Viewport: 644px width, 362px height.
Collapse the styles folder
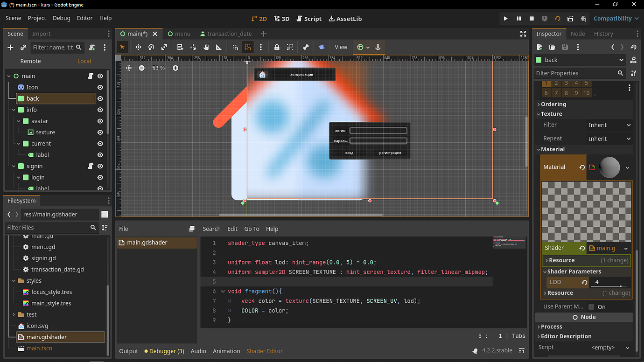[14, 281]
